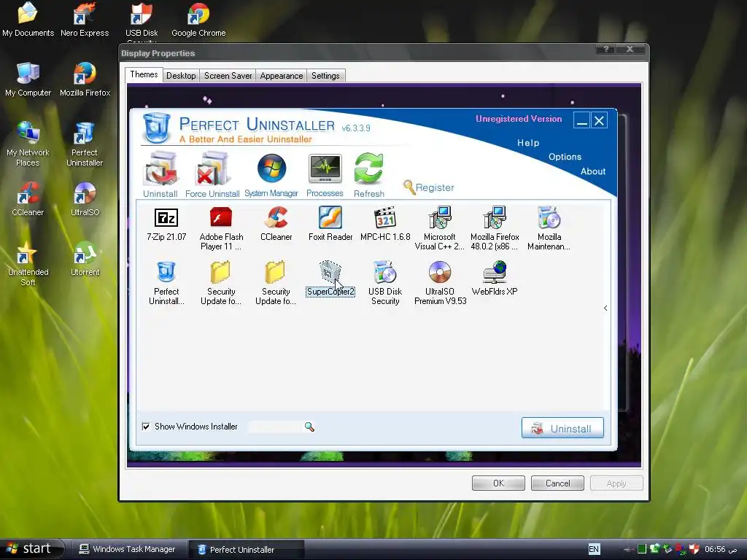Open Google Chrome desktop shortcut
The width and height of the screenshot is (747, 560).
(x=198, y=20)
